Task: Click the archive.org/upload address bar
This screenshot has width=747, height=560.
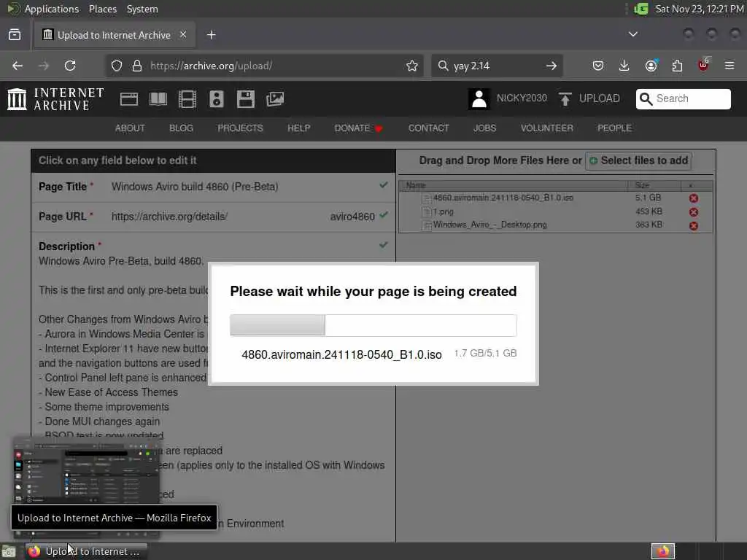Action: click(264, 66)
